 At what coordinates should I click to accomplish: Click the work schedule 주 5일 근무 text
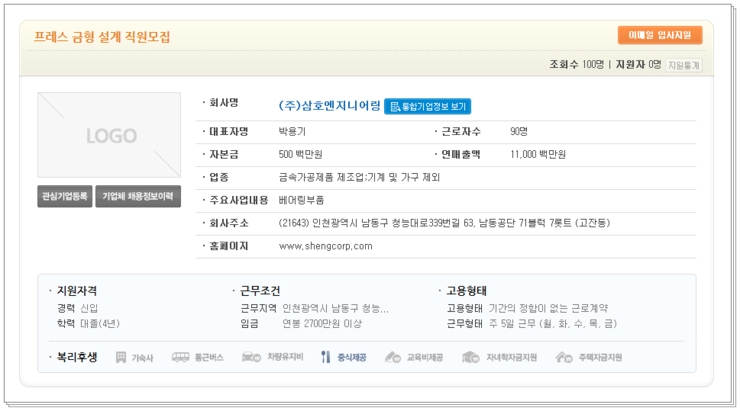coord(553,324)
